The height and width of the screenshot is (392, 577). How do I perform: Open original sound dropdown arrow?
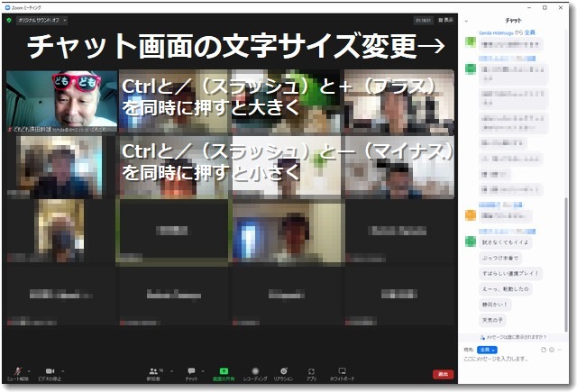coord(65,20)
